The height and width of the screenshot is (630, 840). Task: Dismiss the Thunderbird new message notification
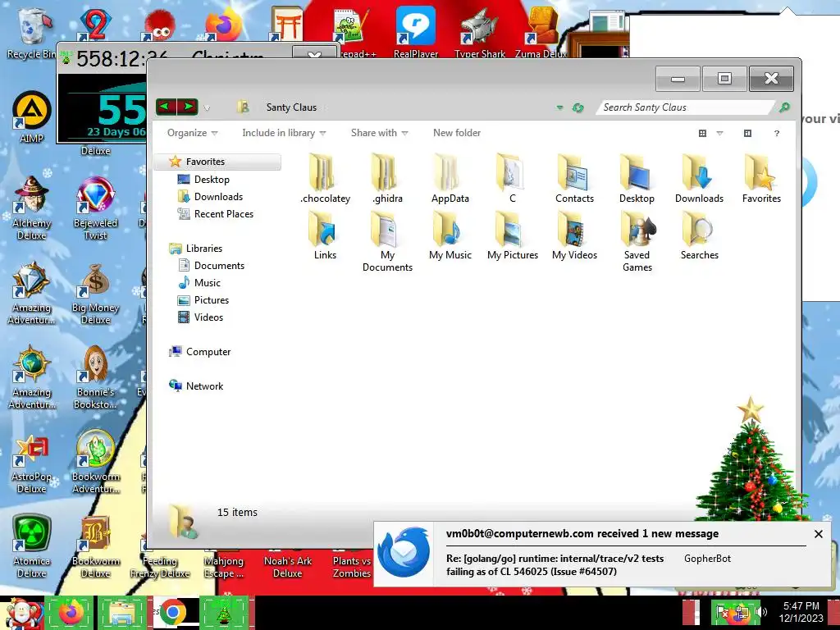pos(818,533)
